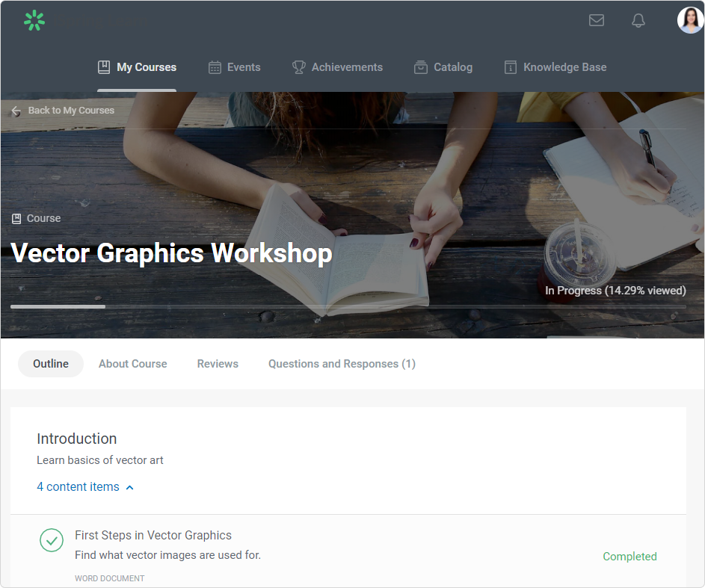This screenshot has width=705, height=588.
Task: Open the user profile avatar
Action: [690, 20]
